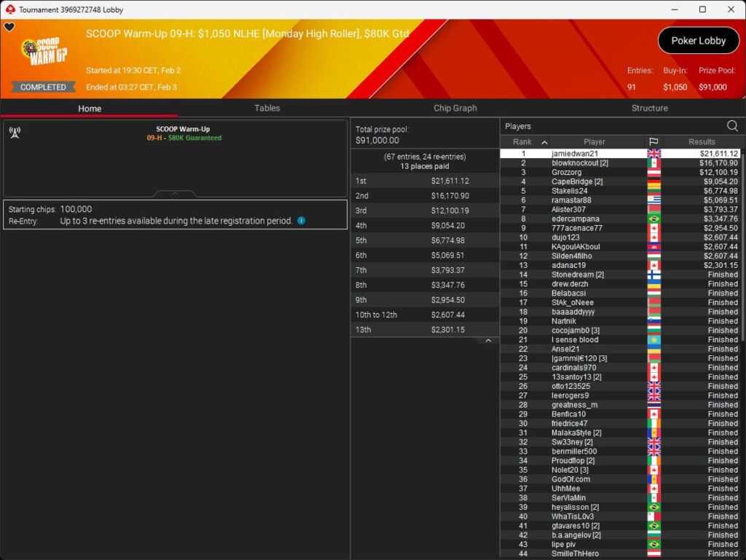Click the SCOOP Warm Up logo
This screenshot has width=746, height=560.
tap(45, 52)
